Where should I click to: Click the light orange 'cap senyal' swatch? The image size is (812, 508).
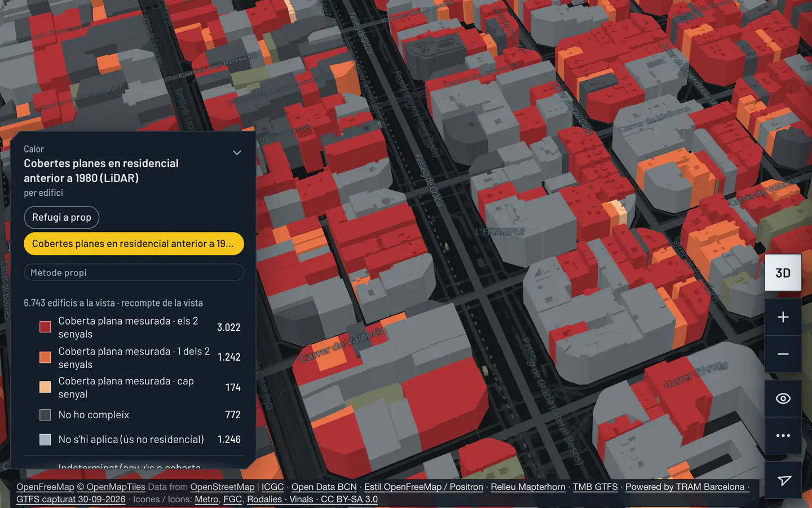(45, 387)
